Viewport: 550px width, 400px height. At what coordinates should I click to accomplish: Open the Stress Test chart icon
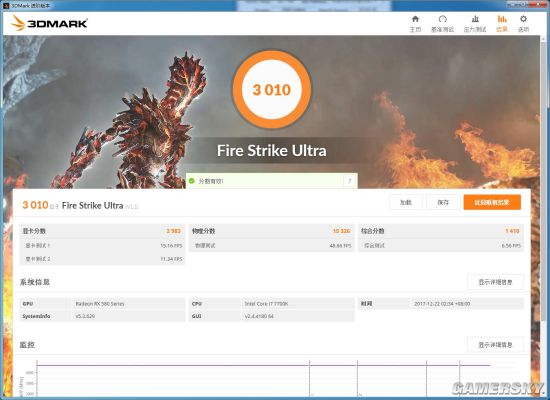[475, 19]
